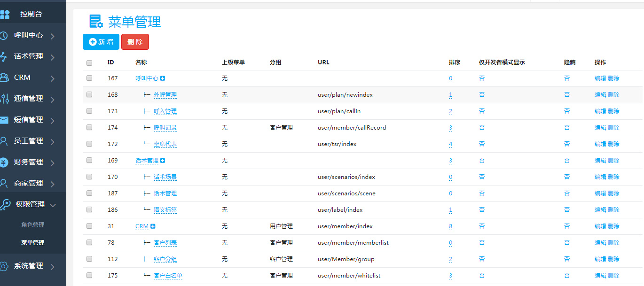This screenshot has width=644, height=286.
Task: Click the 财务管理 yen coin icon
Action: (4, 162)
